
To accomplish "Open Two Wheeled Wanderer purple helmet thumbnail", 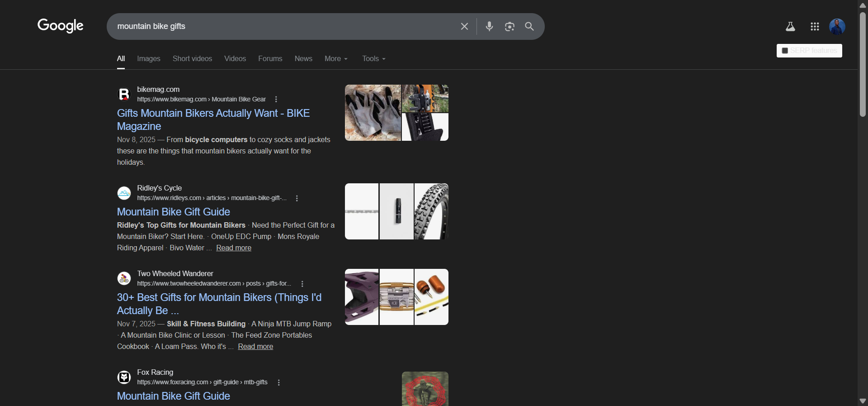I will (362, 297).
